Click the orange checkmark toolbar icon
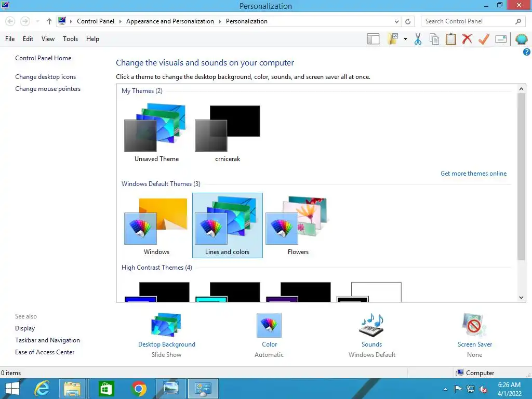 pyautogui.click(x=484, y=39)
